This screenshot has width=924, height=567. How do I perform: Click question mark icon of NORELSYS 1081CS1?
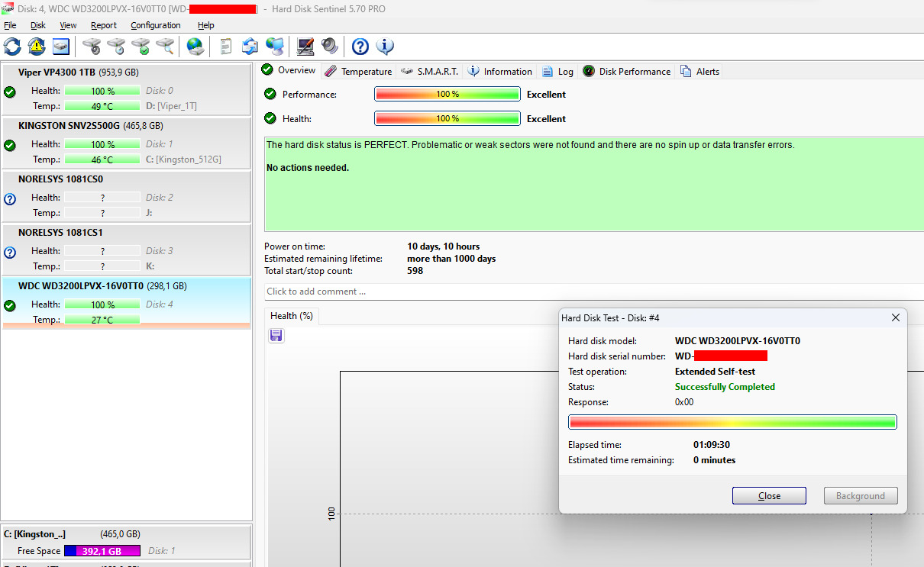pyautogui.click(x=10, y=252)
